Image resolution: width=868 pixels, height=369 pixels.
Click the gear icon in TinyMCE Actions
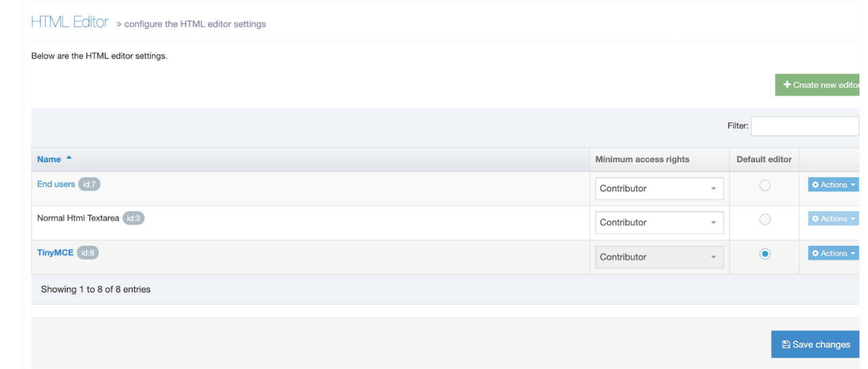click(x=815, y=253)
